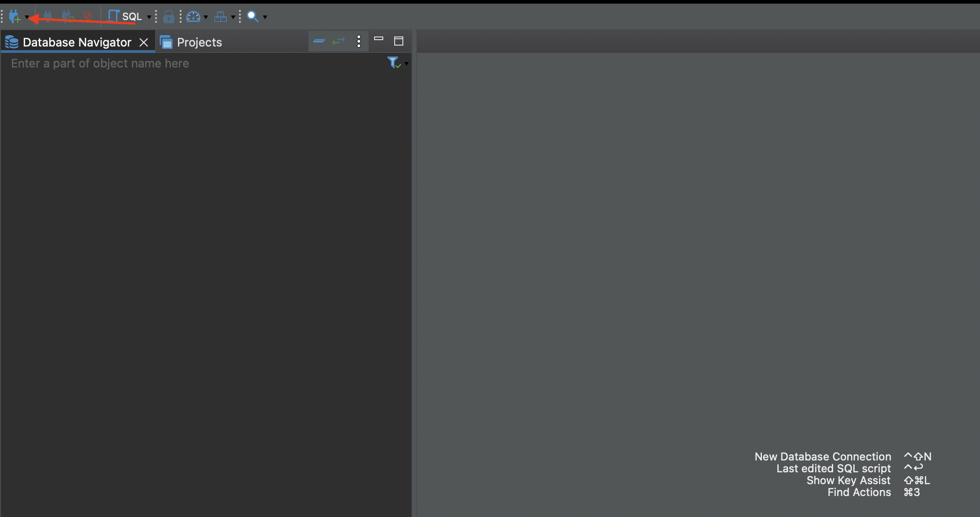Open the Database Navigator view menu
Viewport: 980px width, 517px height.
coord(359,41)
